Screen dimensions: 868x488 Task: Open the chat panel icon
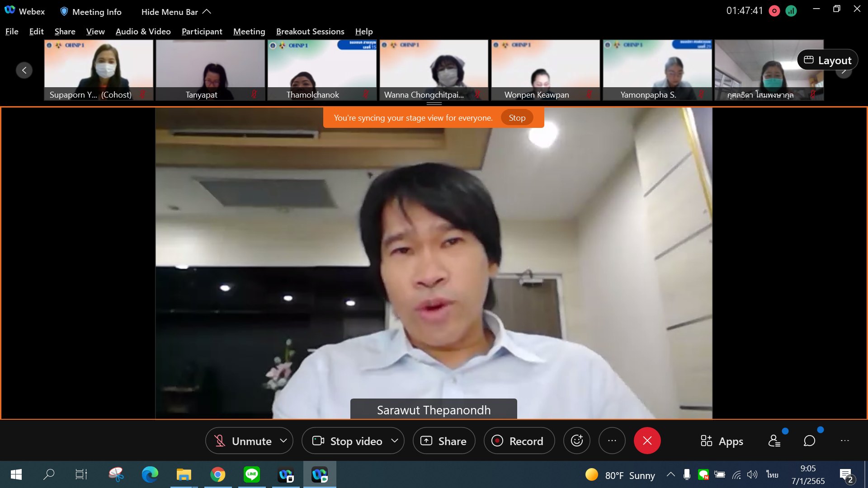point(809,441)
